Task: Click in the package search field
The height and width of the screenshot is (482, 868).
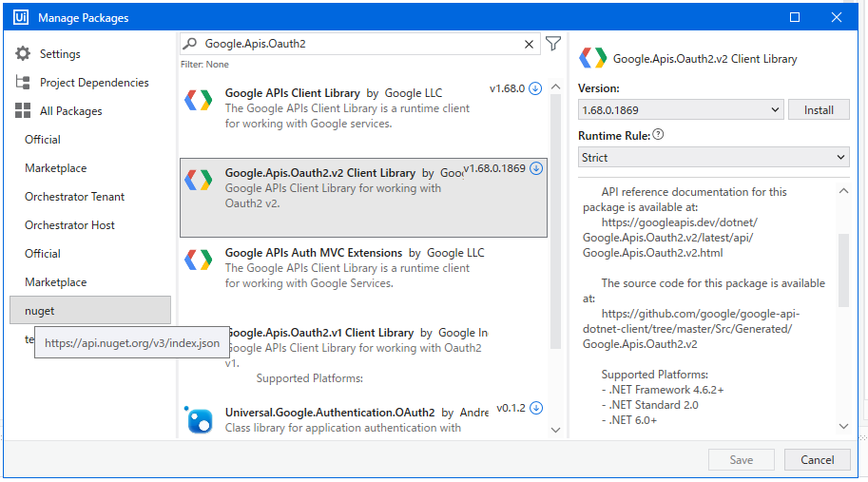Action: 361,44
